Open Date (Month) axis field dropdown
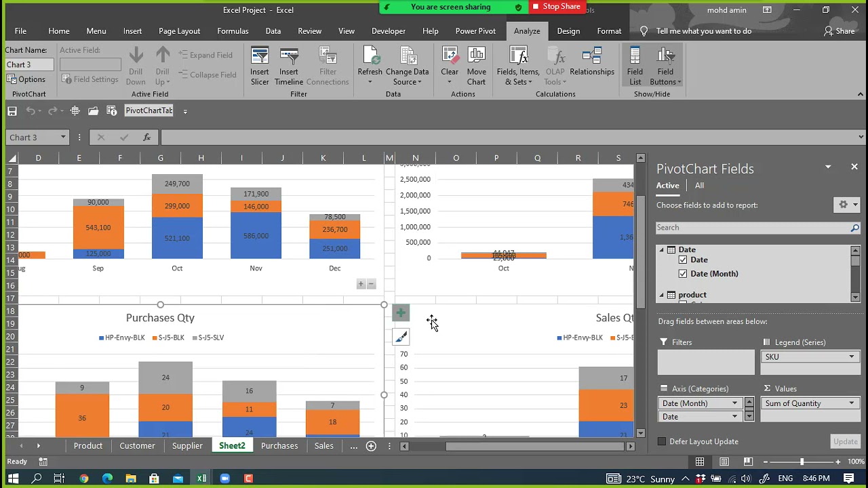This screenshot has width=868, height=488. [x=734, y=403]
